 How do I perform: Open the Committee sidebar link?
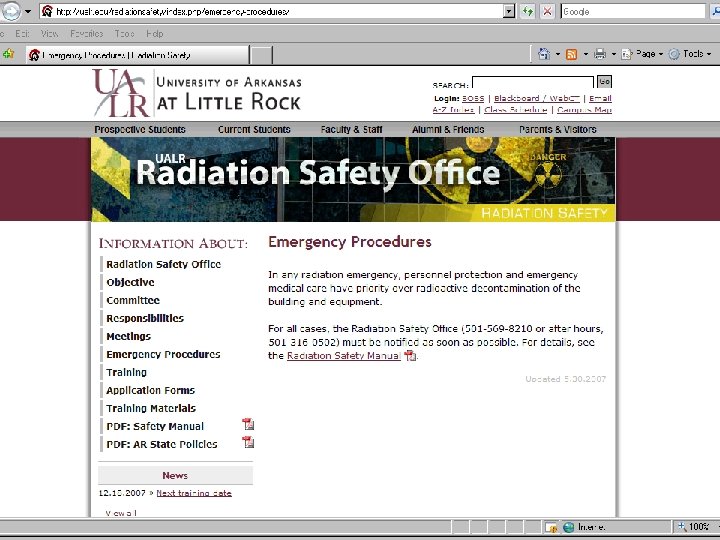tap(133, 300)
